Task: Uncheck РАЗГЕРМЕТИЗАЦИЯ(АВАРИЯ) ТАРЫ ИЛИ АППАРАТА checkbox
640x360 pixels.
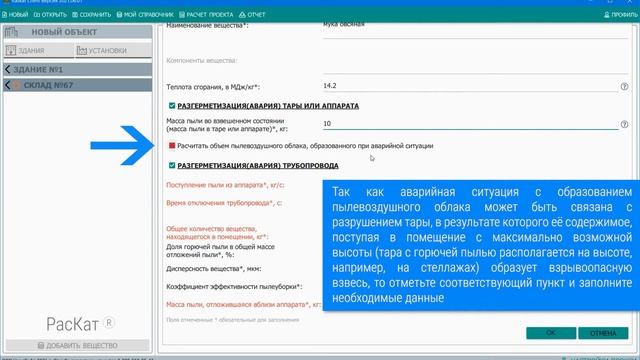Action: tap(172, 106)
